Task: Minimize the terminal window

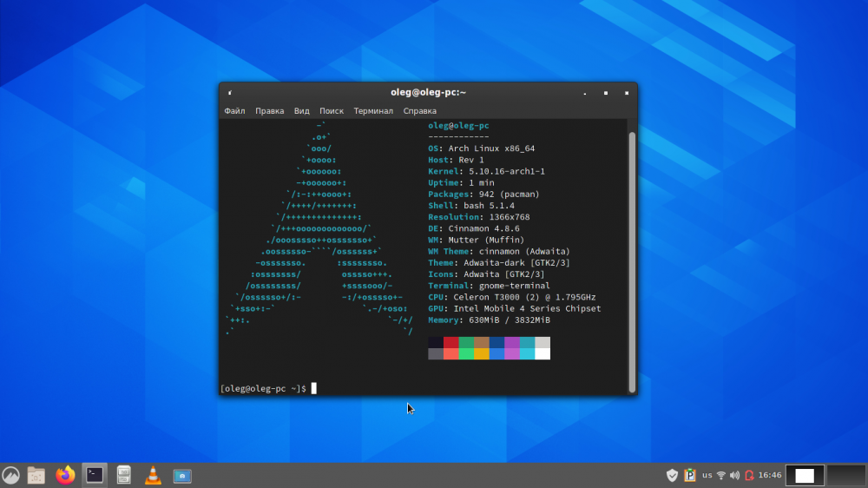Action: 584,93
